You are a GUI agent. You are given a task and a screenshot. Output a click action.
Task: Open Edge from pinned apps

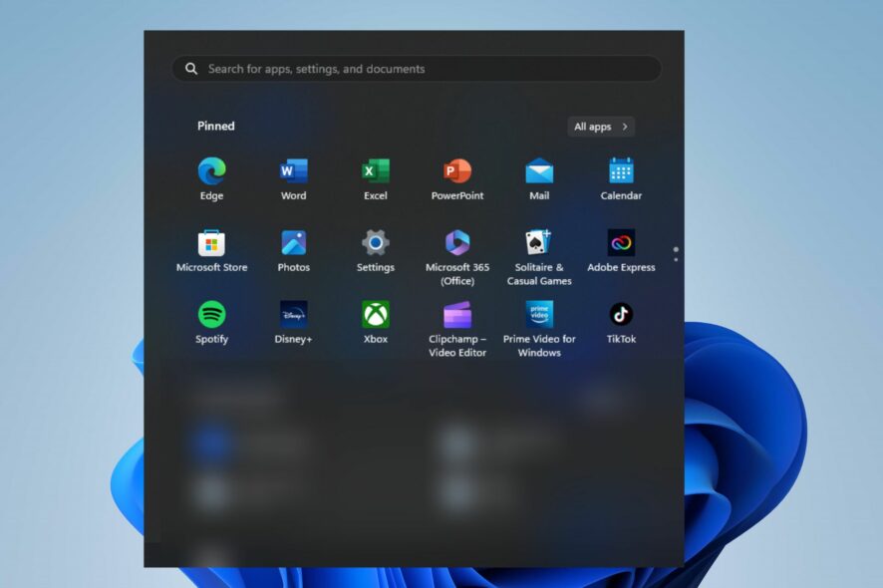click(211, 179)
